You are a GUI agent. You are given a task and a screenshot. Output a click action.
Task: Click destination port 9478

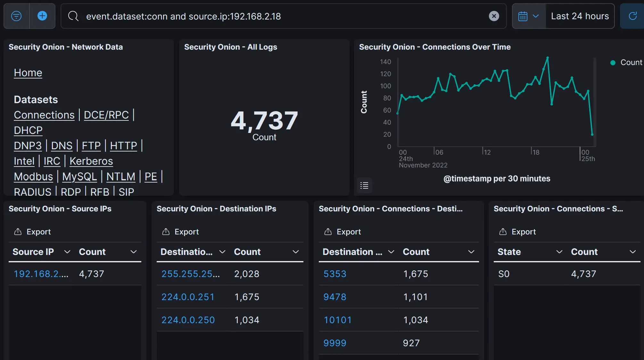335,297
